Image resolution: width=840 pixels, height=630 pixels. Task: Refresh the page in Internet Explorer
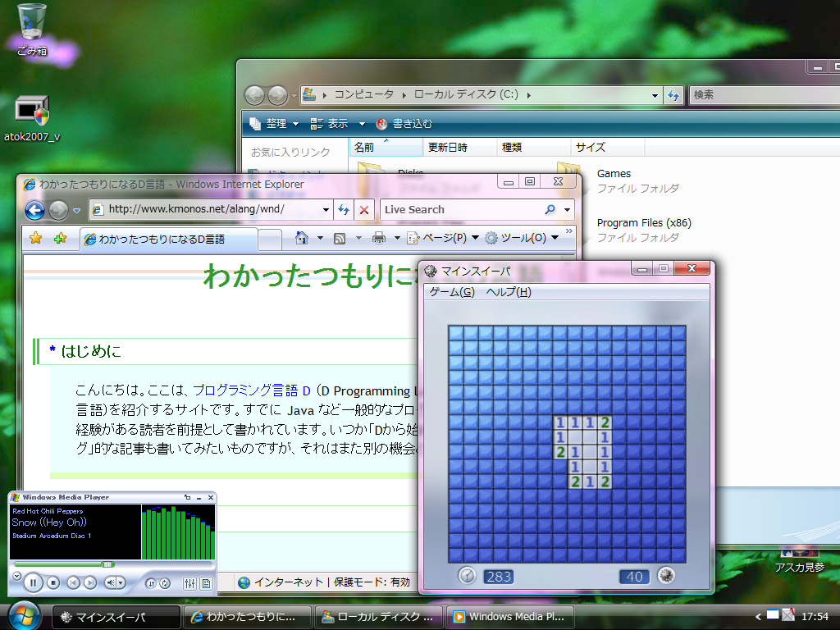click(344, 209)
